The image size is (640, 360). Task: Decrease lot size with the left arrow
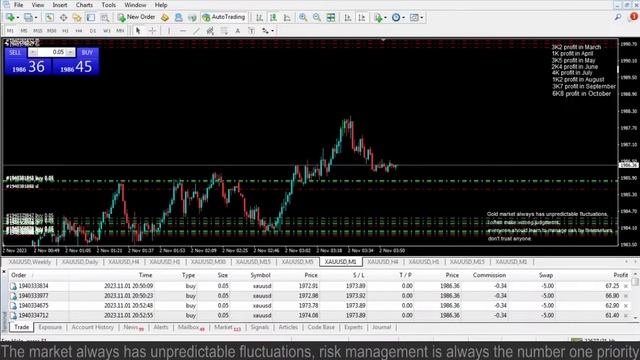coord(33,52)
